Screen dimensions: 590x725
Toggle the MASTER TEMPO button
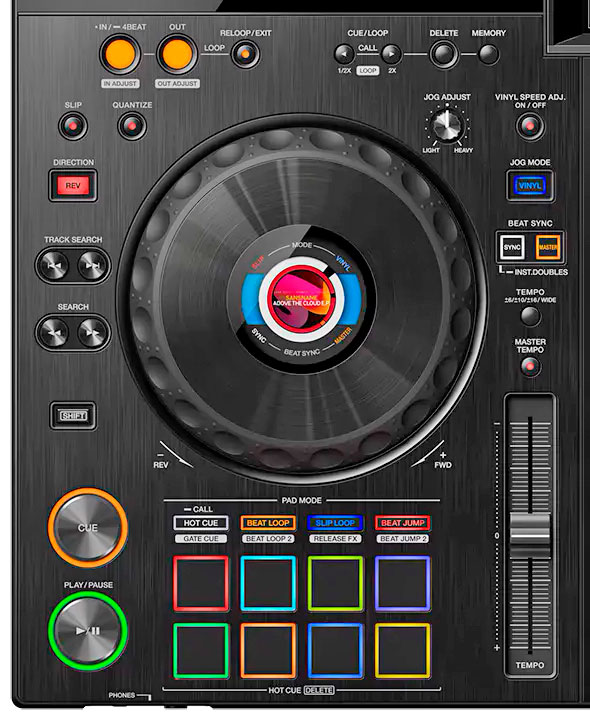pos(530,367)
